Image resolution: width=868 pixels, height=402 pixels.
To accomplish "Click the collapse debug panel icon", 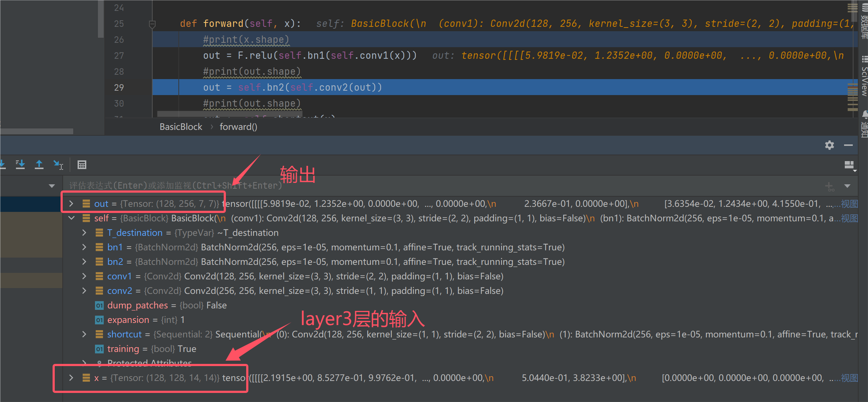I will [x=848, y=145].
